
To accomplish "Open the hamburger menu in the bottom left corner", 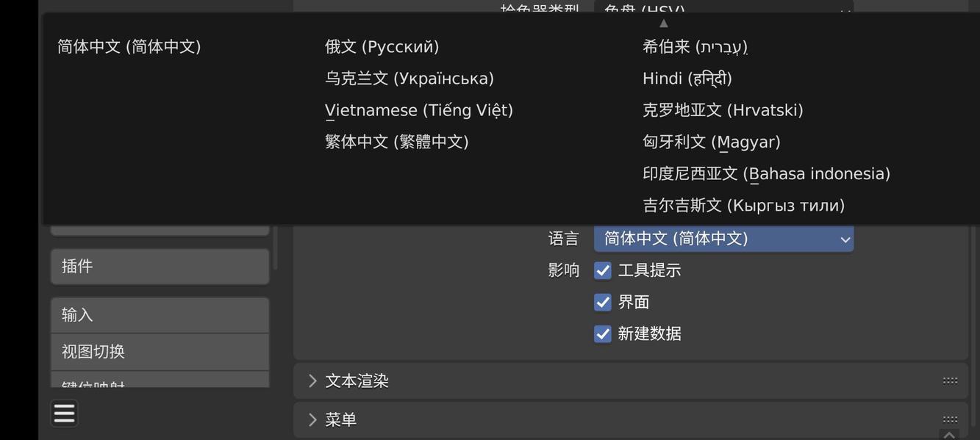I will (63, 412).
